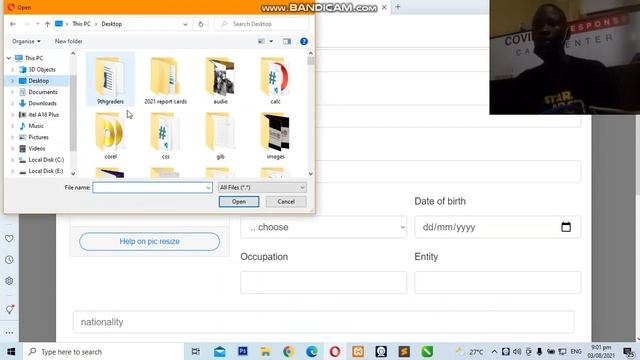Go back in the Open dialog
640x360 pixels.
pyautogui.click(x=13, y=24)
